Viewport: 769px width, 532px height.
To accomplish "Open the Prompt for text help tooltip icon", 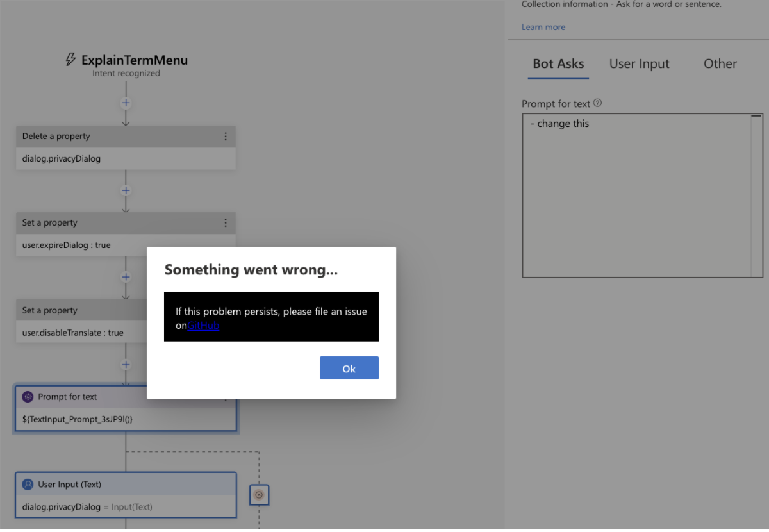I will pos(597,103).
